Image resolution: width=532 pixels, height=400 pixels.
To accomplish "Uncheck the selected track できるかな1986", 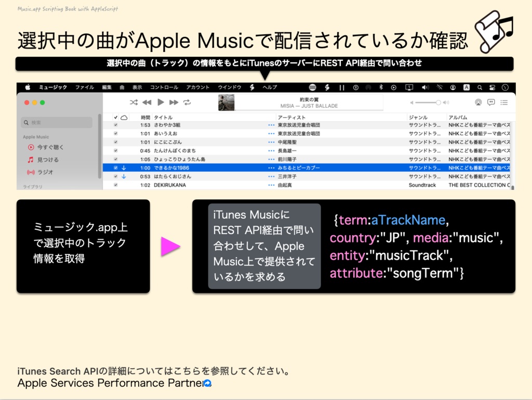I will tap(115, 167).
